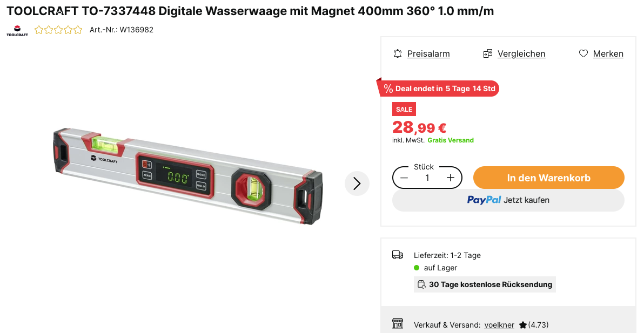
Task: Click the TOOLCRAFT brand logo
Action: pos(17,31)
